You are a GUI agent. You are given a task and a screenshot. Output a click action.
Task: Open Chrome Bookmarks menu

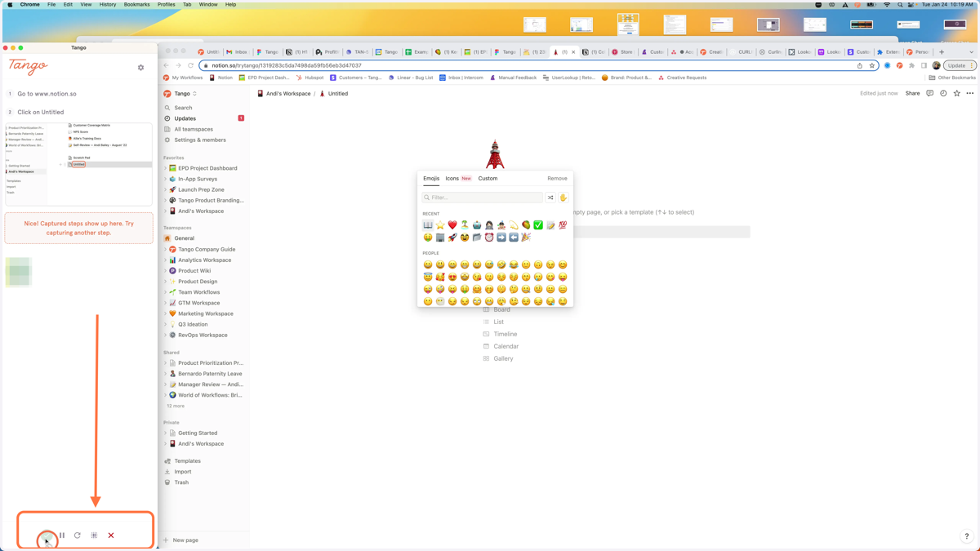[x=136, y=4]
